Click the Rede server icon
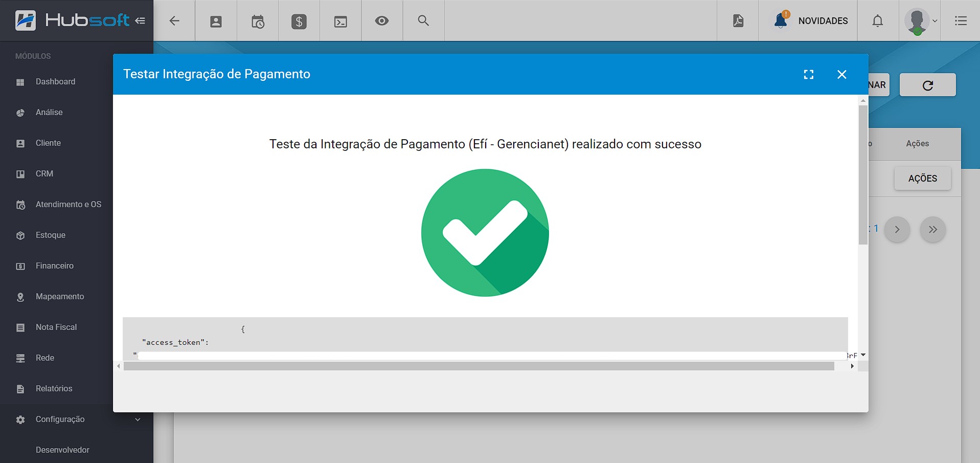The height and width of the screenshot is (463, 980). 20,359
